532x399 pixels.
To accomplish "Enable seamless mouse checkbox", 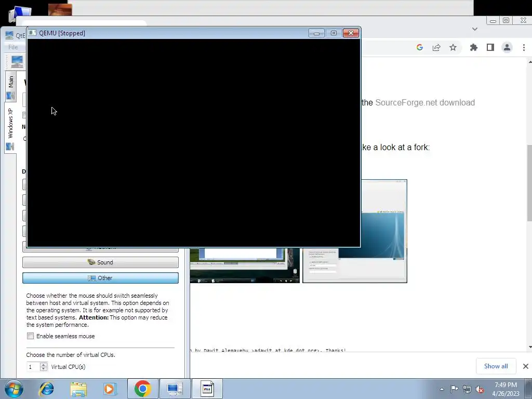I will [31, 336].
